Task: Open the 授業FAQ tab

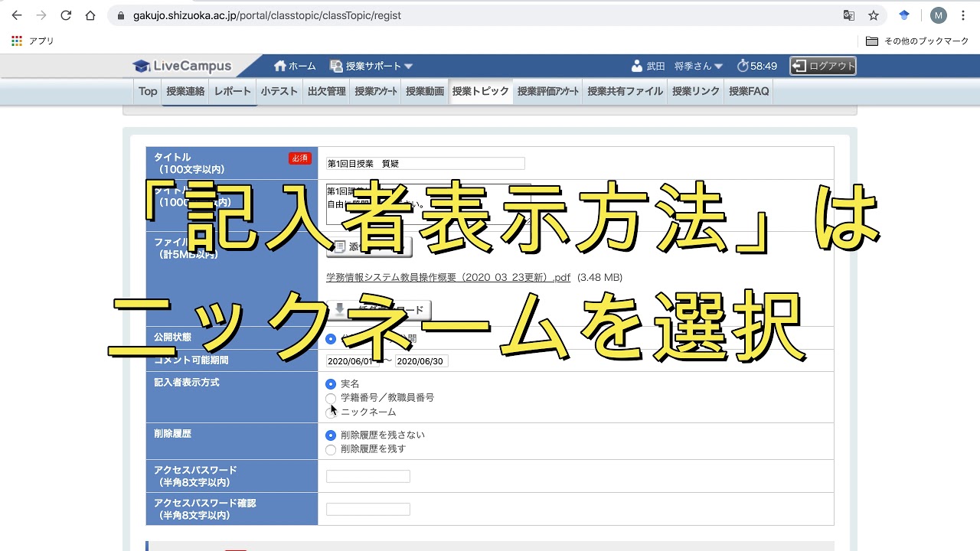Action: [749, 91]
